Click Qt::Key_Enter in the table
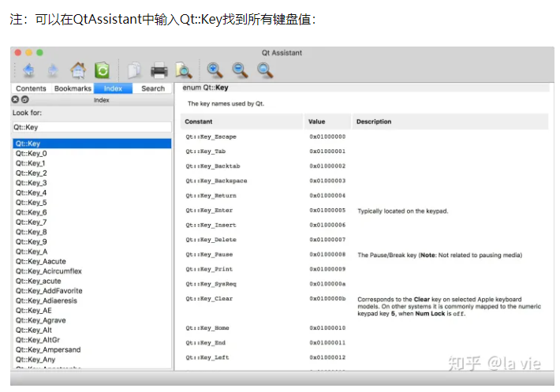560x392 pixels. coord(209,211)
